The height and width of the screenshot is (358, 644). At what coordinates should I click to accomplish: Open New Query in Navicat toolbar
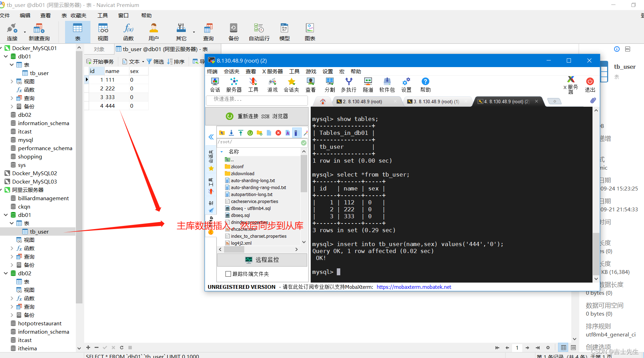[x=39, y=32]
